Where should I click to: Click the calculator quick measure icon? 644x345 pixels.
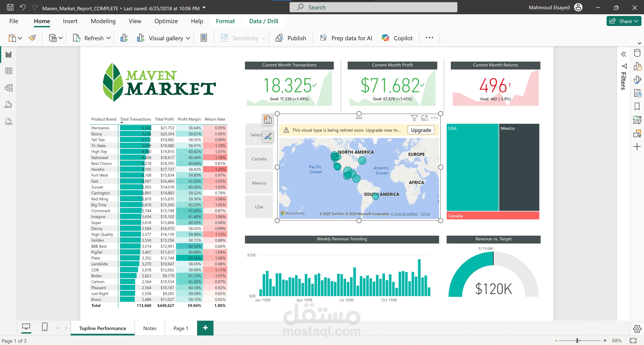click(204, 38)
